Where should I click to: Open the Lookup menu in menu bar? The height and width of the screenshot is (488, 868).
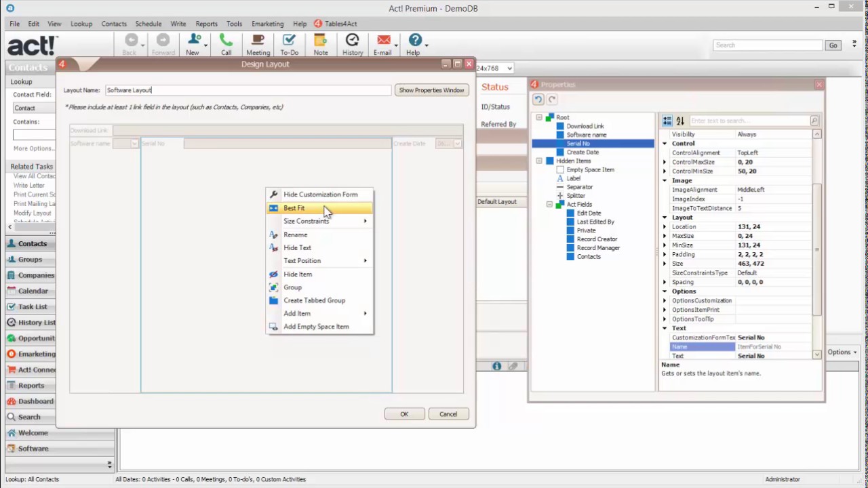click(x=81, y=24)
